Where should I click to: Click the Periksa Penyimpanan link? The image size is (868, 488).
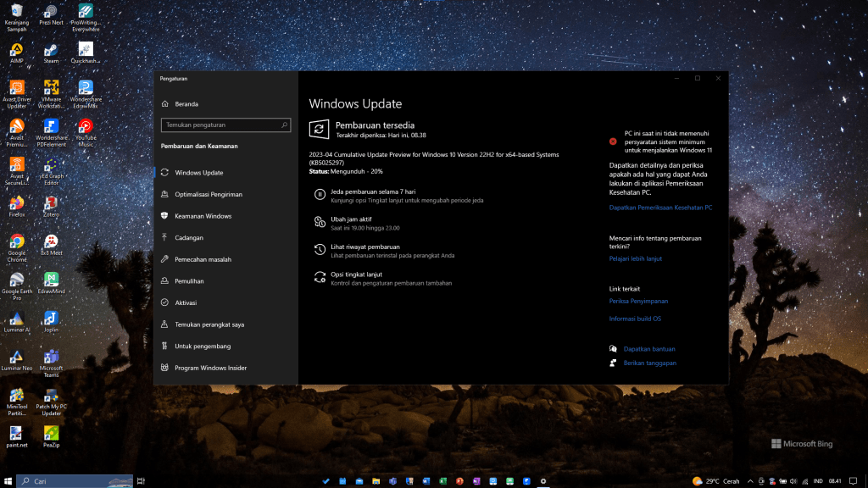pos(638,301)
